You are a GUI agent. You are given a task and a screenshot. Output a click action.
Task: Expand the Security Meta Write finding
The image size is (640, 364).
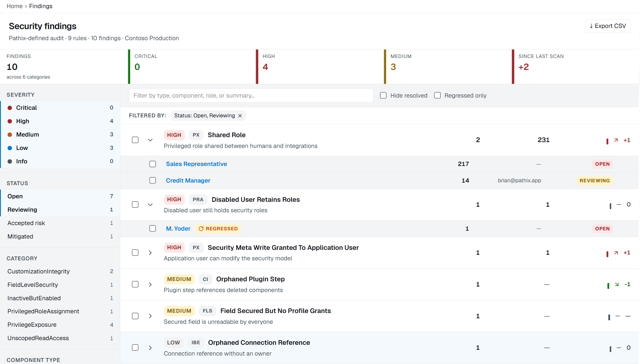click(150, 253)
